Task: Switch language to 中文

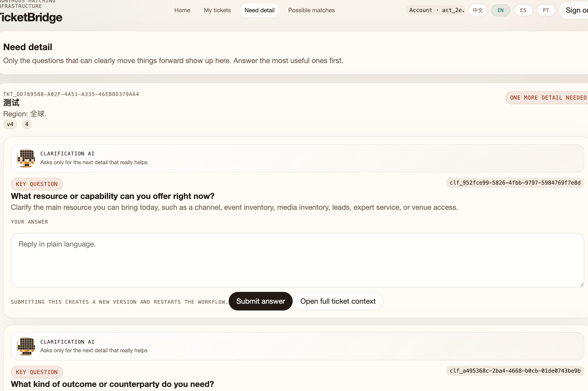Action: click(x=478, y=10)
